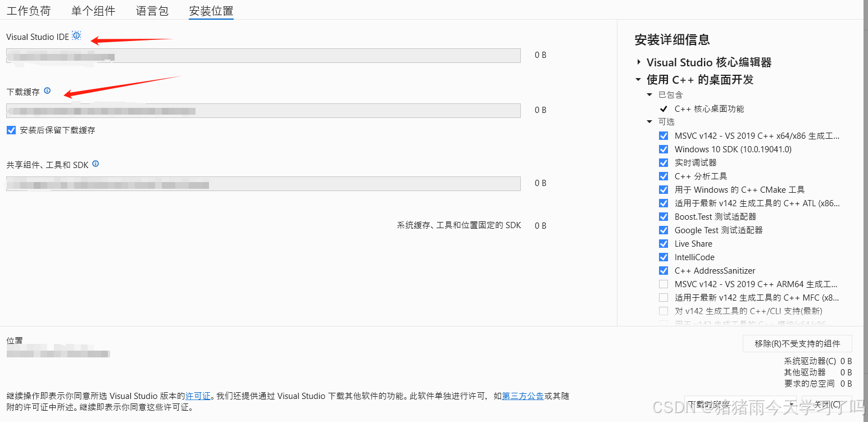Click the 下载缓存 path field
Image resolution: width=868 pixels, height=422 pixels.
(x=263, y=110)
